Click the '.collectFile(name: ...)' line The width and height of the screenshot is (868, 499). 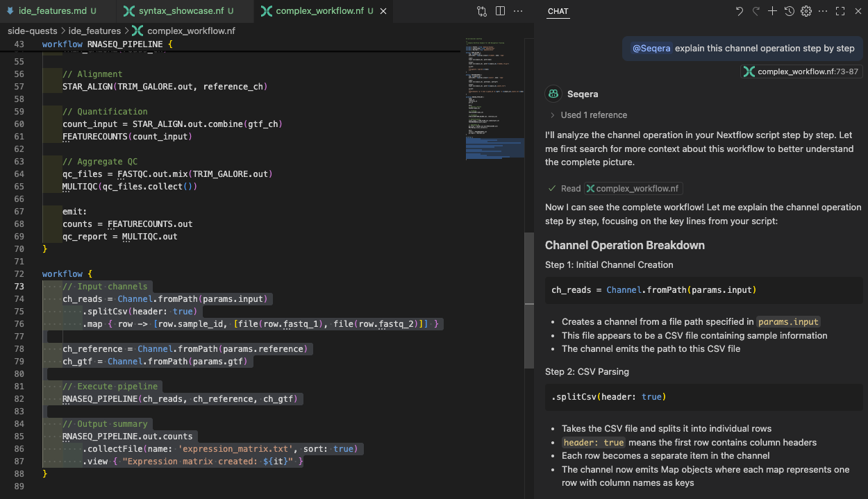point(220,449)
